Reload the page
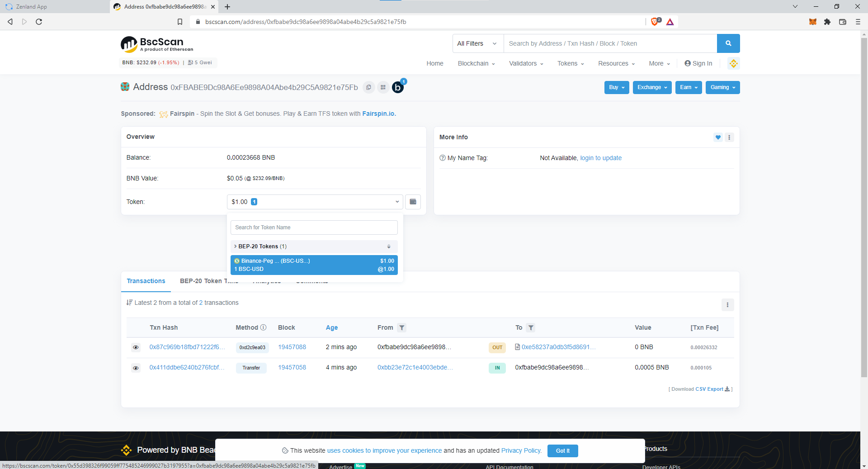The image size is (868, 469). 39,22
